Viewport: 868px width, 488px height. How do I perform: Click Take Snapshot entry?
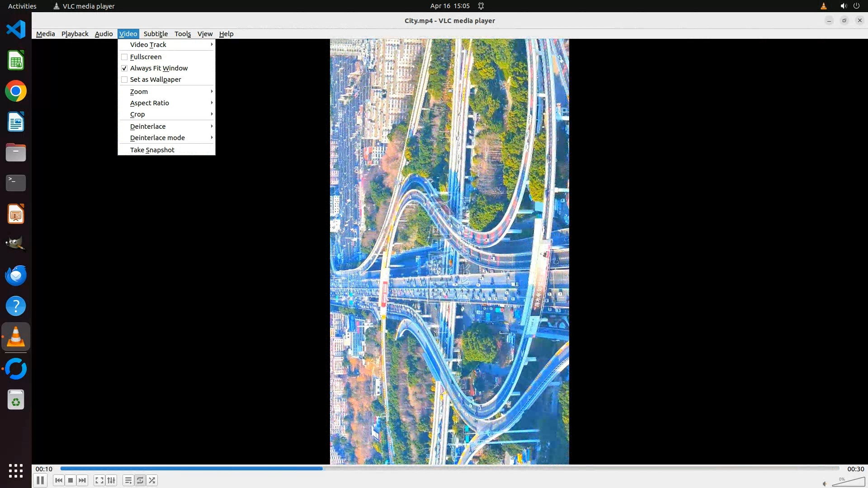[152, 150]
